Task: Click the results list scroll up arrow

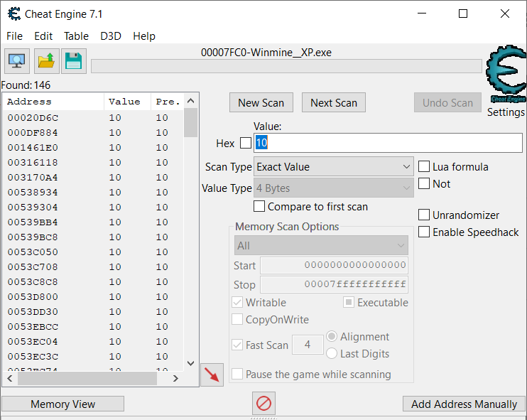Action: click(190, 101)
